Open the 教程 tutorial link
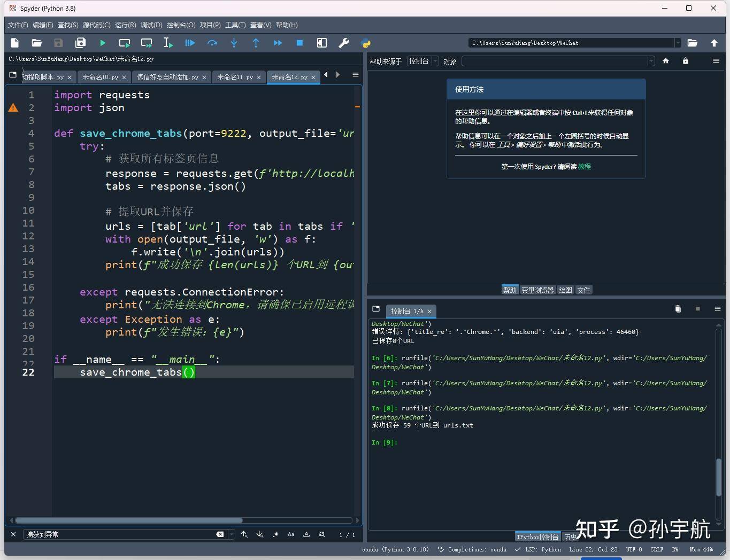Image resolution: width=730 pixels, height=560 pixels. pyautogui.click(x=584, y=167)
